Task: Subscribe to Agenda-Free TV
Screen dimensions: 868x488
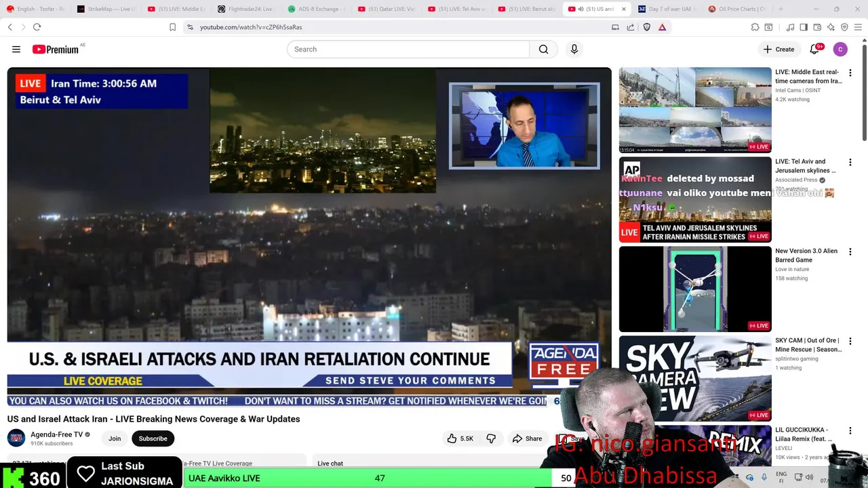Action: coord(153,439)
